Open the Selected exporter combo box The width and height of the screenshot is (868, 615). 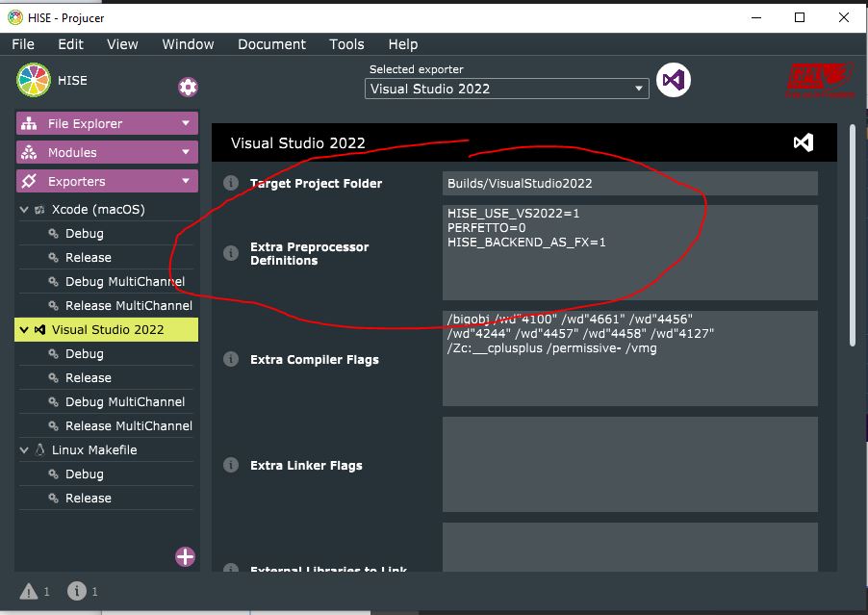[506, 89]
